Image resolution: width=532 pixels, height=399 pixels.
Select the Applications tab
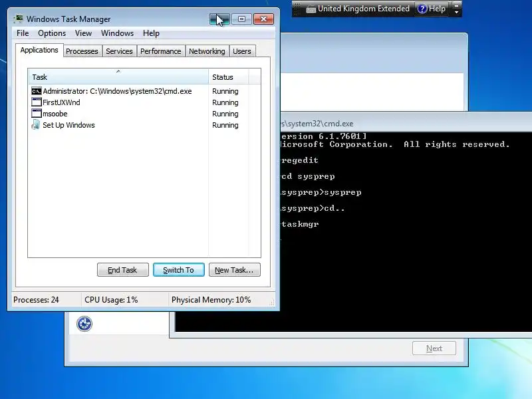pos(39,51)
